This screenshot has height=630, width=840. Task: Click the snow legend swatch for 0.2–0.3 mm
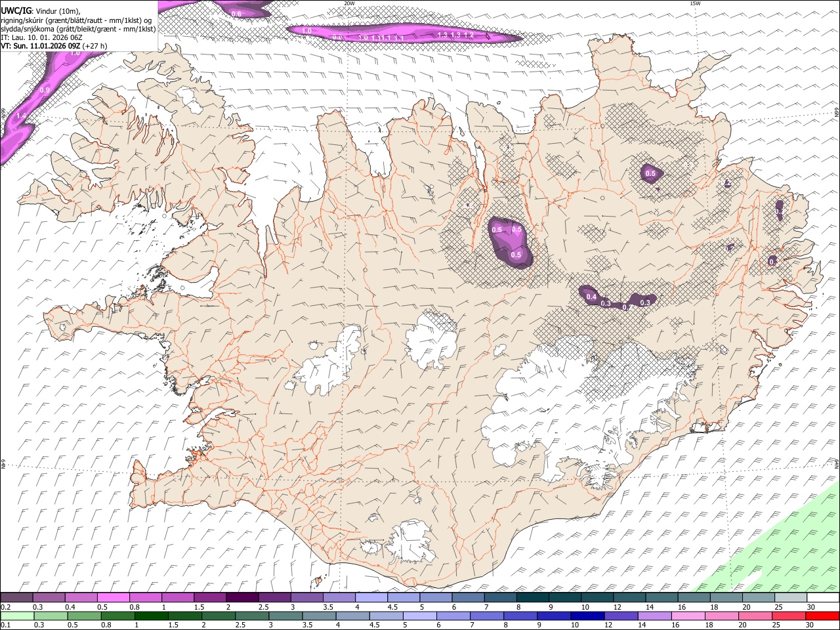click(16, 597)
